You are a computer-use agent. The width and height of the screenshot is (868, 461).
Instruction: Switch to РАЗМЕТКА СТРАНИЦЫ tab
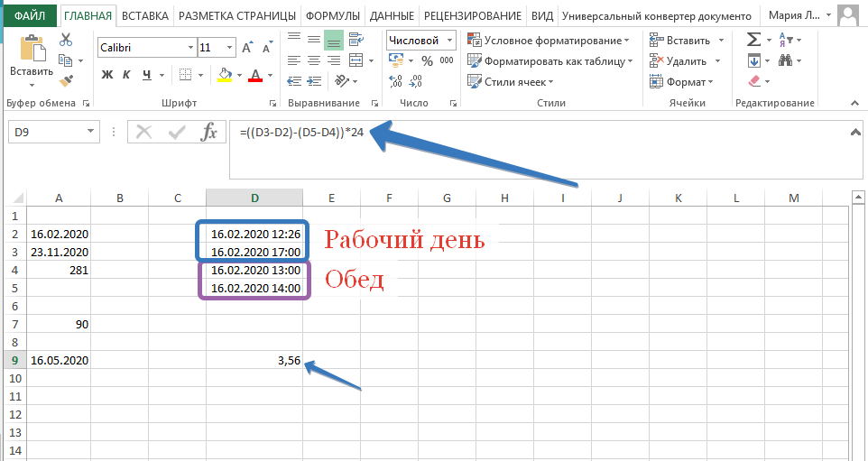(237, 16)
